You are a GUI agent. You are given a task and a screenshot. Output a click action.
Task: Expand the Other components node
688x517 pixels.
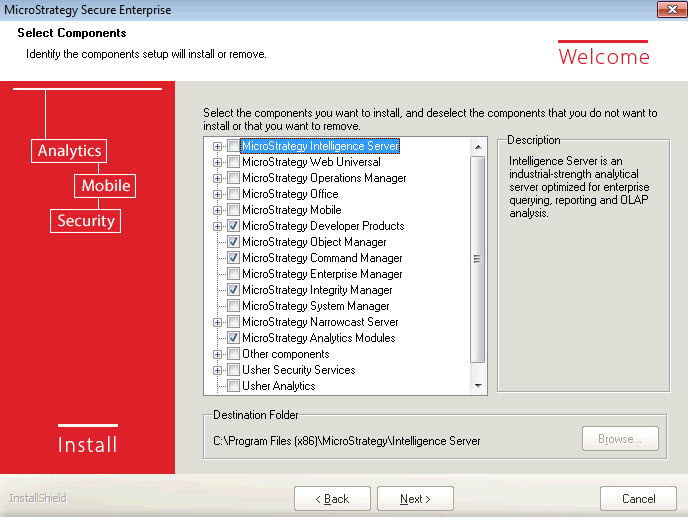coord(217,354)
